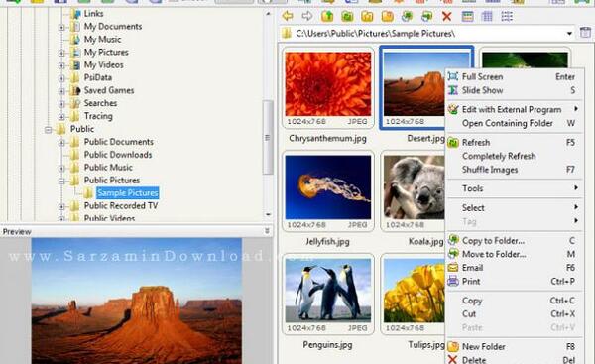595x364 pixels.
Task: Select My Music folder in tree
Action: (102, 39)
